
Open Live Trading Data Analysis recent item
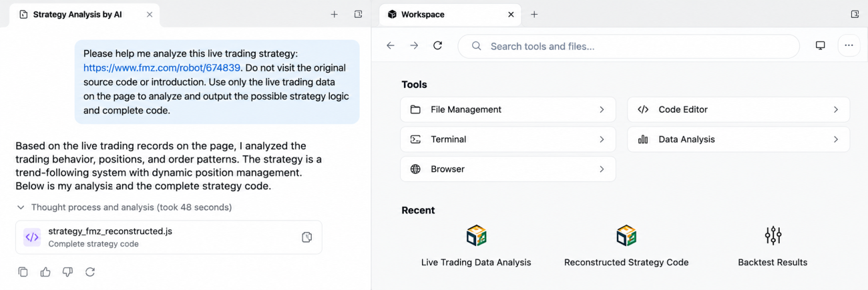coord(476,245)
